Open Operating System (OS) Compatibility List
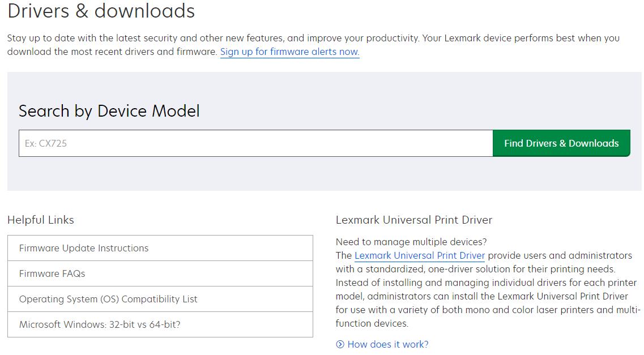Image resolution: width=644 pixels, height=355 pixels. [x=108, y=299]
